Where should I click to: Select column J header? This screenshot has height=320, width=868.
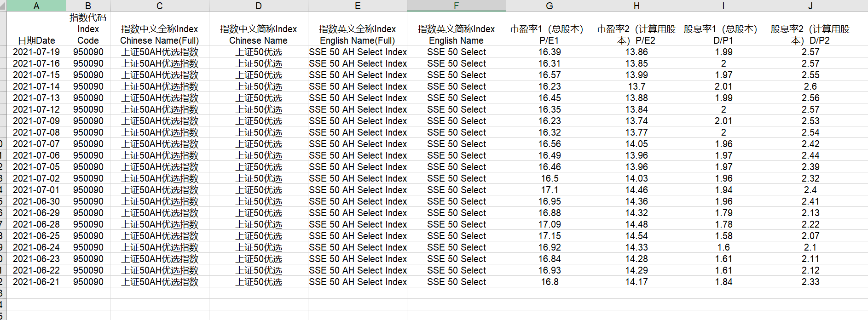click(810, 6)
